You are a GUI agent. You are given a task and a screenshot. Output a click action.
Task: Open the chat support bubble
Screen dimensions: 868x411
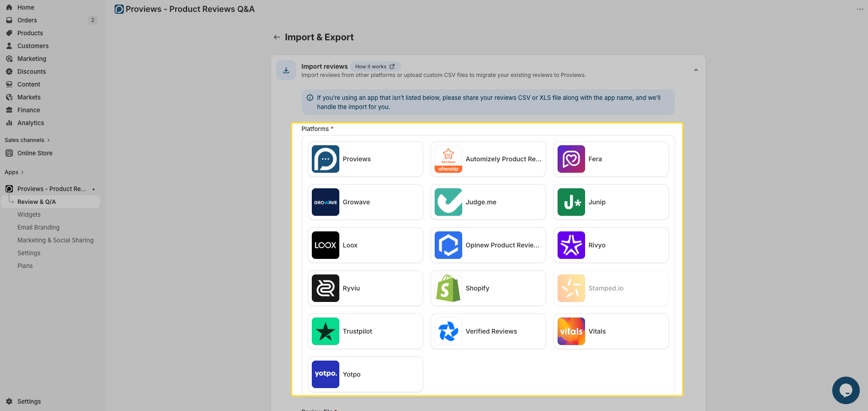click(x=846, y=390)
